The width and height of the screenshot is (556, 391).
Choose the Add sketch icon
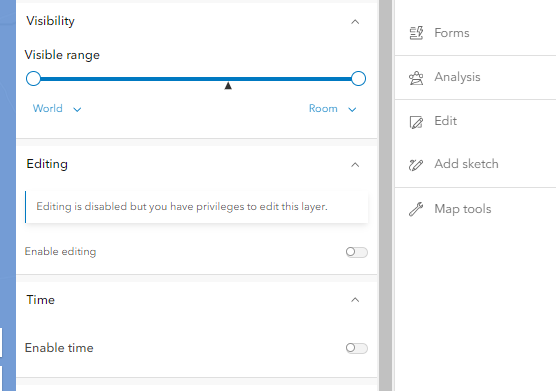(416, 165)
